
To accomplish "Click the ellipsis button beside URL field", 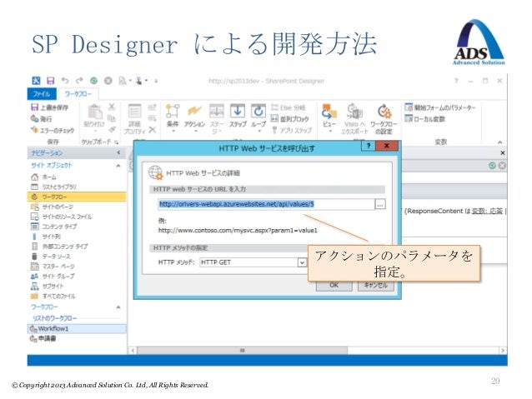I will pos(380,204).
